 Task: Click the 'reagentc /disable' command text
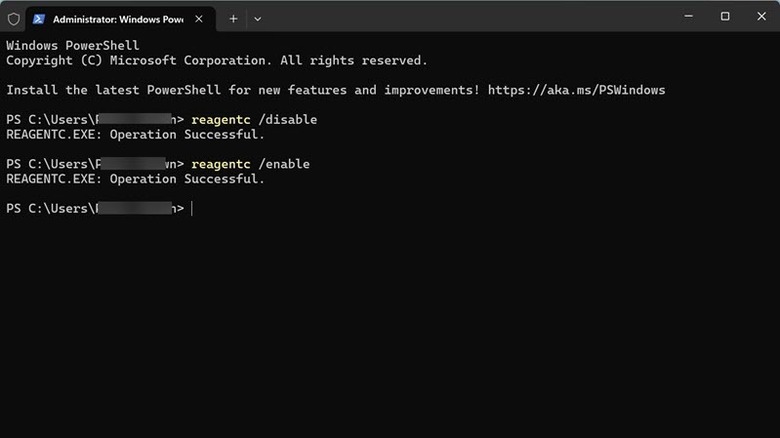pyautogui.click(x=254, y=120)
